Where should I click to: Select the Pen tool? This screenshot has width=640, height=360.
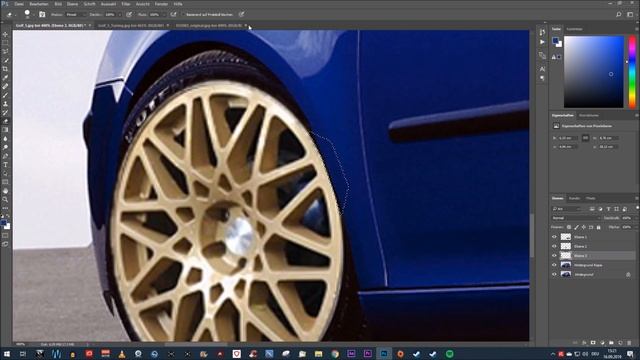5,156
